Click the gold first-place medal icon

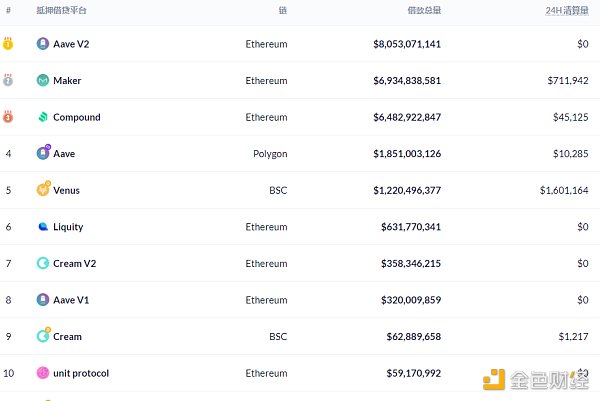8,44
